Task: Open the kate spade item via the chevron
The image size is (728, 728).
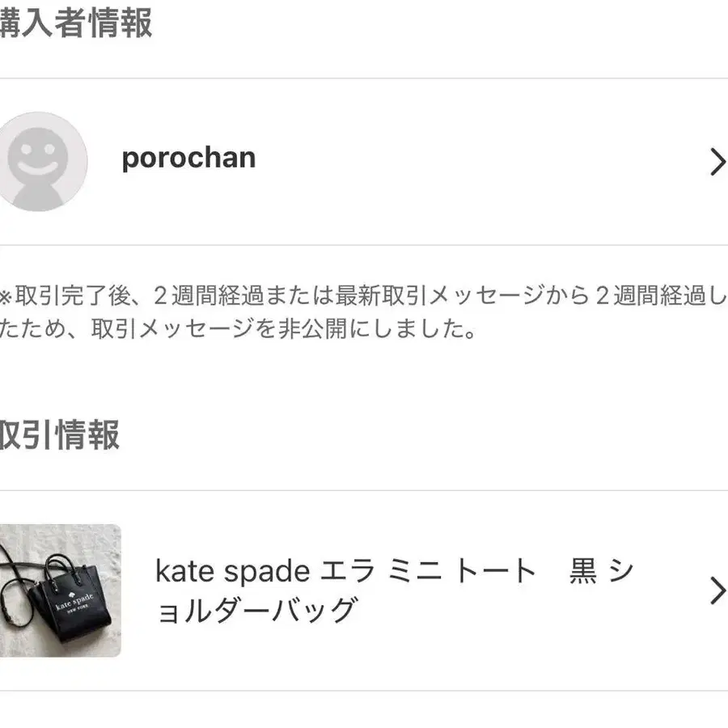Action: 717,590
